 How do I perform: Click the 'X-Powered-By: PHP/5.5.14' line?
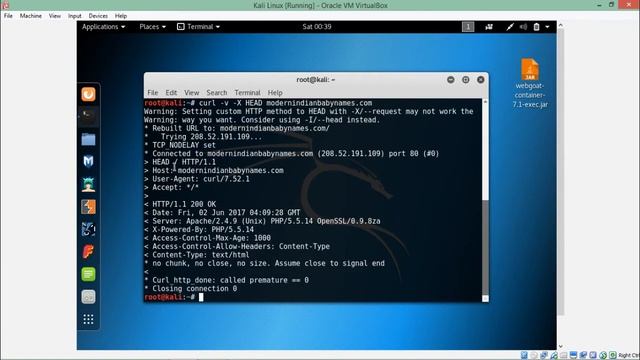199,229
